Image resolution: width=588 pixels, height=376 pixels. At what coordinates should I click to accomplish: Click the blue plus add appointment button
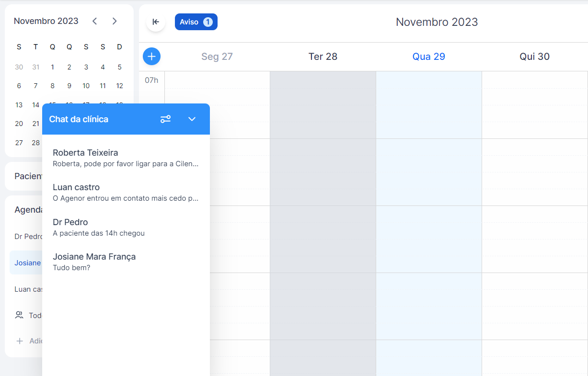151,57
